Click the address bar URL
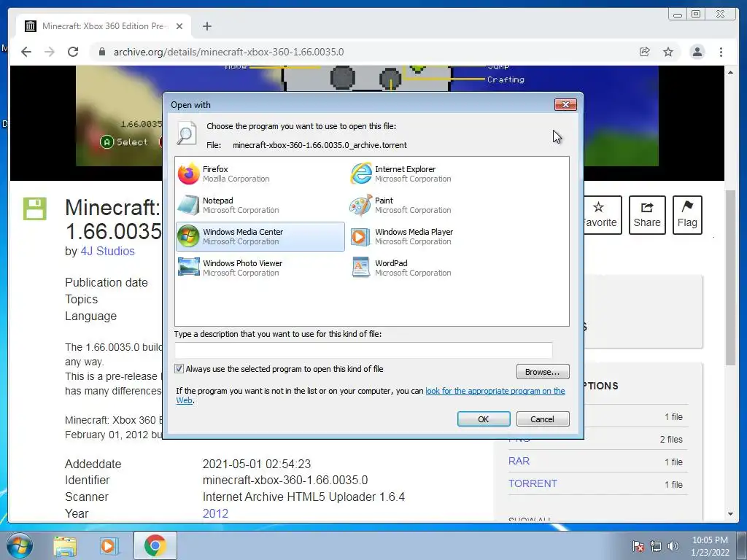This screenshot has width=747, height=560. coord(228,52)
